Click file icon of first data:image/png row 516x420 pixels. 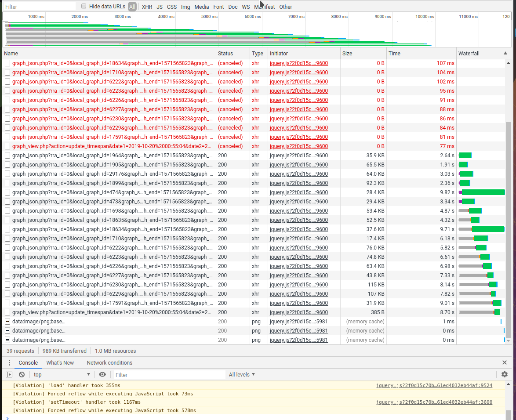pos(7,321)
